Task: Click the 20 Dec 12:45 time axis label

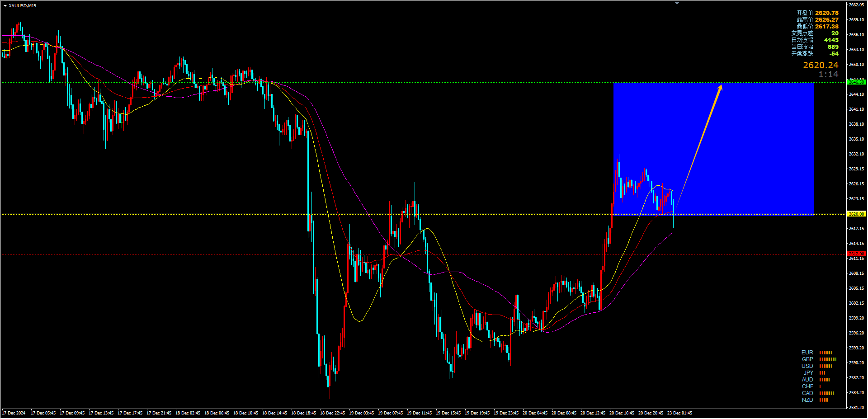Action: pyautogui.click(x=593, y=413)
